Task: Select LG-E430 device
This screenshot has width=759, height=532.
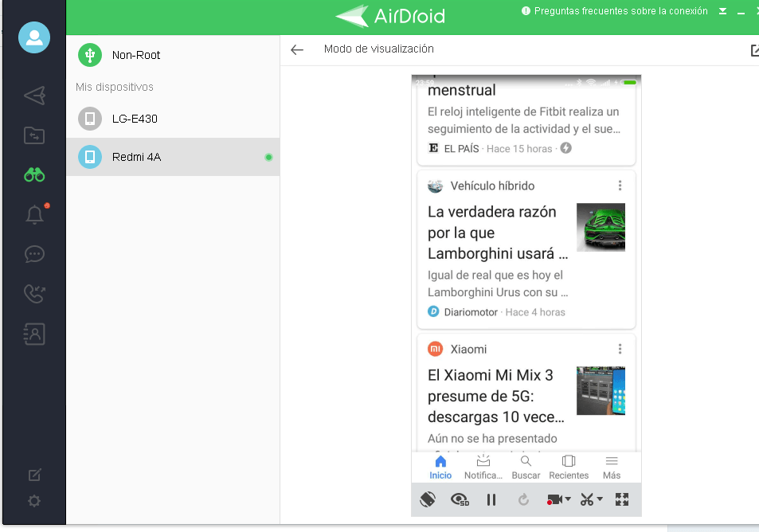Action: pyautogui.click(x=135, y=119)
